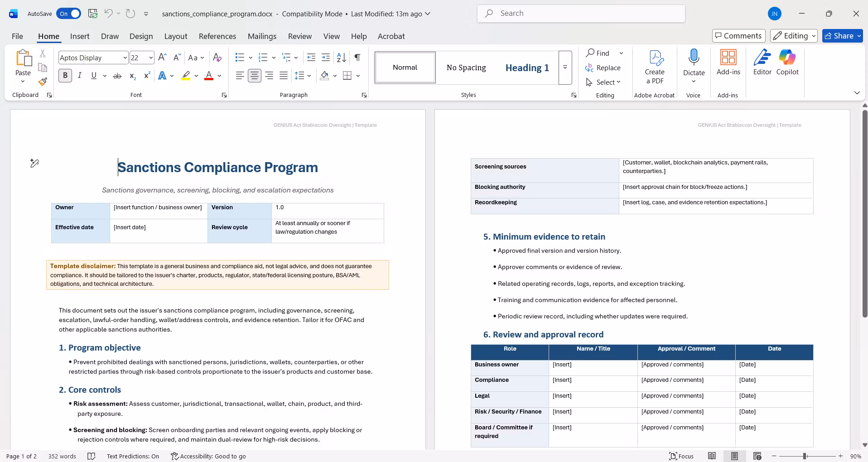Open the Select dropdown in Editing group
Image resolution: width=868 pixels, height=462 pixels.
tap(603, 82)
